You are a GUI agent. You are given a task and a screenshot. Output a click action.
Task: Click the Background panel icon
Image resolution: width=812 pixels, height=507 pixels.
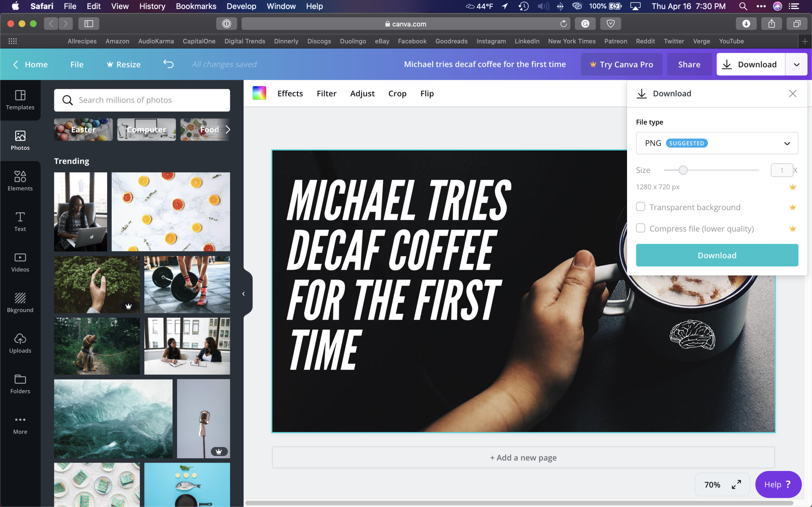(x=19, y=301)
